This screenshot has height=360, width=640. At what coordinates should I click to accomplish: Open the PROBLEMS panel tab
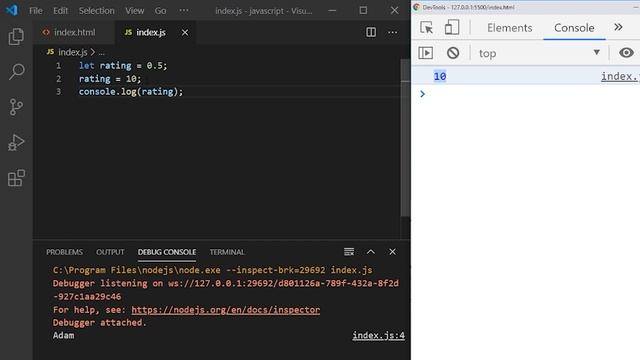pos(64,252)
